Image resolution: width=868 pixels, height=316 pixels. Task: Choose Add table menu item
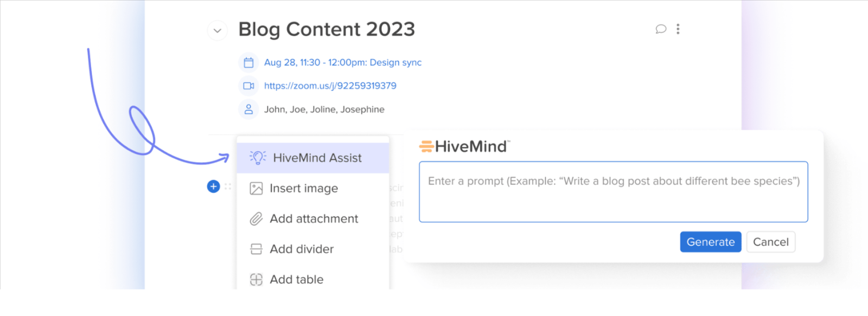tap(313, 279)
